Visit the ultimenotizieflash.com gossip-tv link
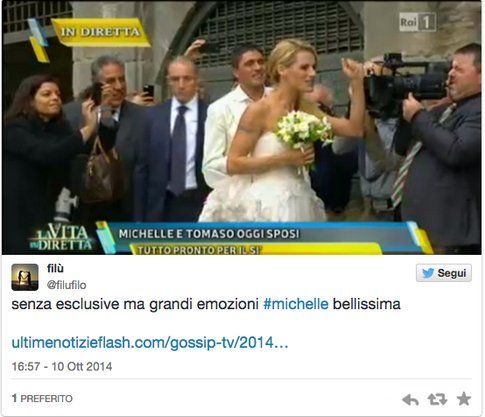This screenshot has height=417, width=485. pyautogui.click(x=150, y=343)
